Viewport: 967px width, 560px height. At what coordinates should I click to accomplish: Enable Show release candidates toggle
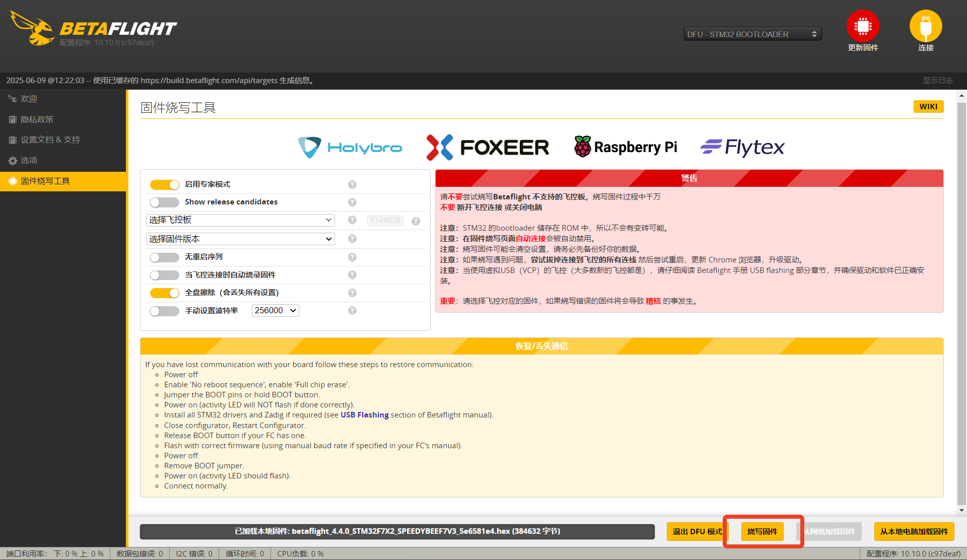coord(165,202)
